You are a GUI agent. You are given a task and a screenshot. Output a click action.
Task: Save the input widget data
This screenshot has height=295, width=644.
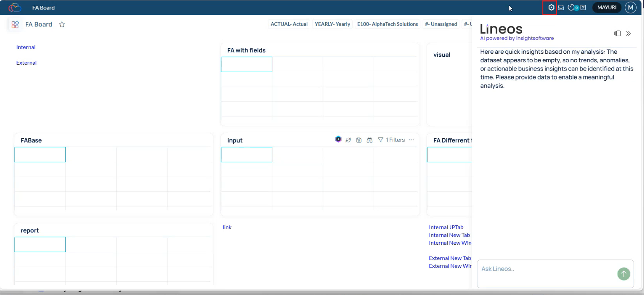(x=359, y=140)
